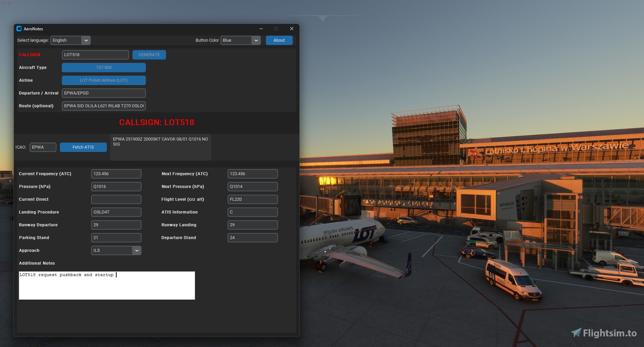Click the Departure / Arrival field EPWA/EPGD
644x347 pixels.
103,93
